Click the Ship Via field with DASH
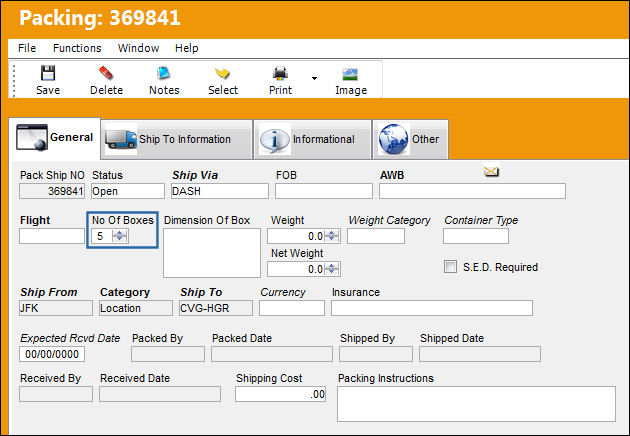 220,191
